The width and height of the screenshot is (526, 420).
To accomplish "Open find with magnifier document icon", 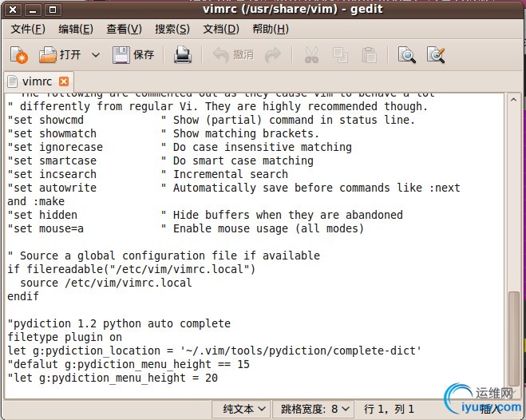I will tap(406, 55).
